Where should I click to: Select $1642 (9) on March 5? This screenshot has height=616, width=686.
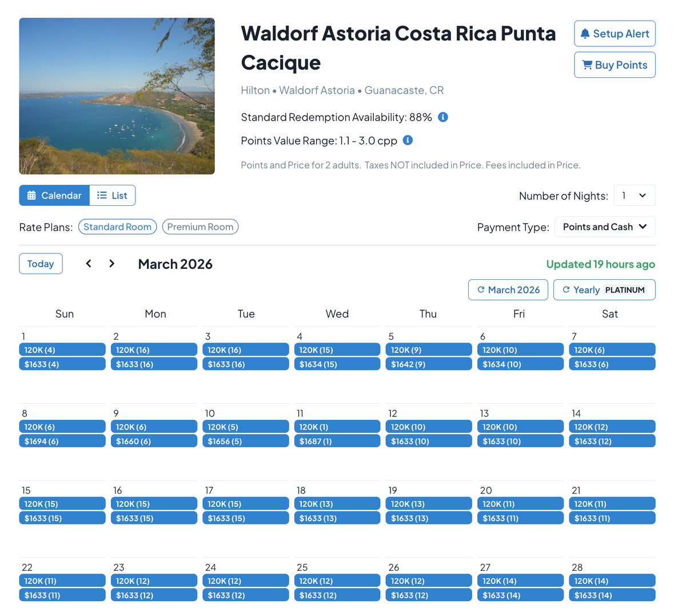click(429, 364)
